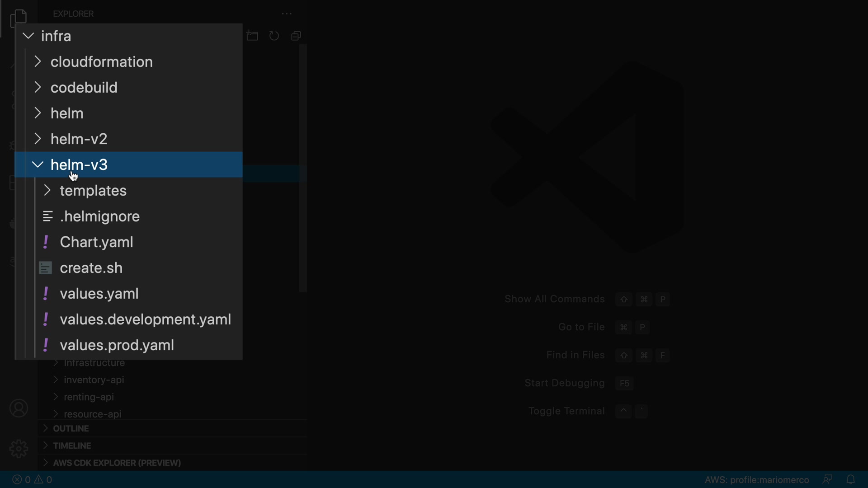Click errors and warnings count
The image size is (868, 488).
click(x=32, y=480)
